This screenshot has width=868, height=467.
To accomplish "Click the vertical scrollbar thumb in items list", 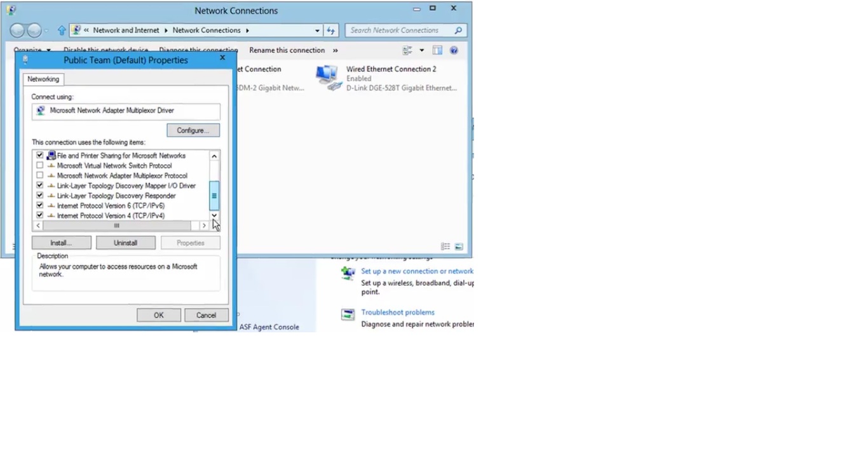I will click(214, 196).
